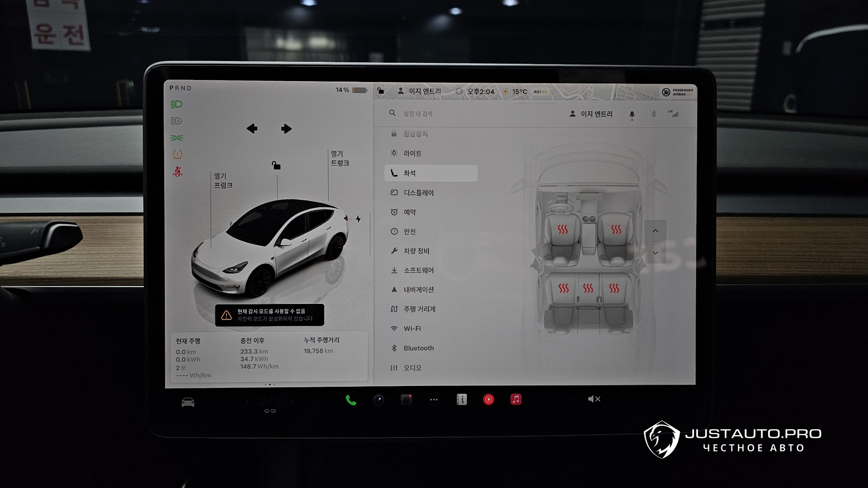Viewport: 868px width, 488px height.
Task: Open the YouTube Music red play icon
Action: pyautogui.click(x=488, y=399)
